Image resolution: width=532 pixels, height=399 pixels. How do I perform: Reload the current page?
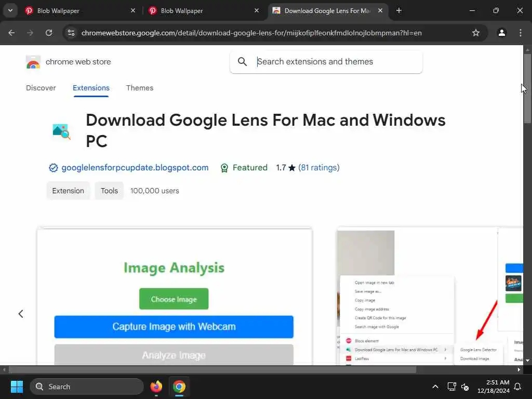(49, 33)
